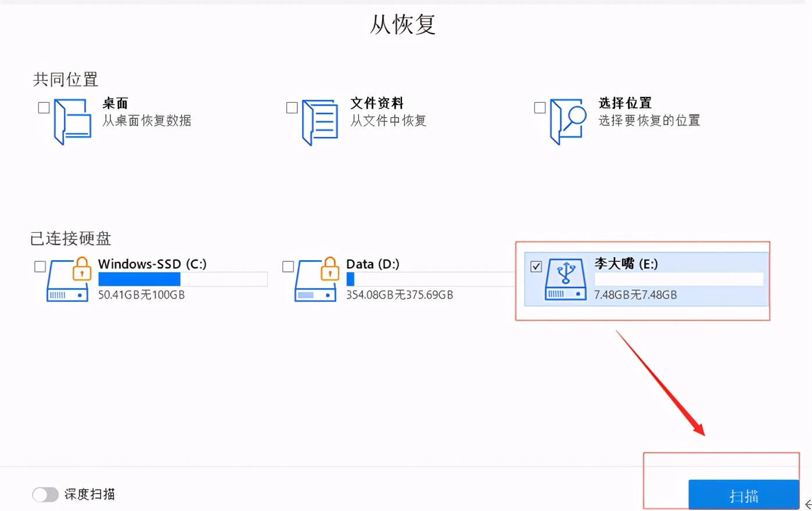Select the 选择要恢复的位置 description
The width and height of the screenshot is (812, 511).
tap(649, 121)
